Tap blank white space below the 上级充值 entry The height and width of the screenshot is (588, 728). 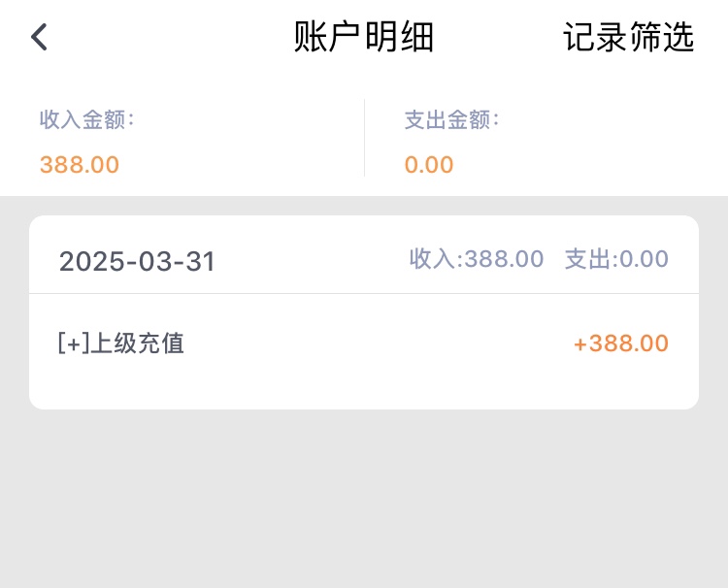364,386
